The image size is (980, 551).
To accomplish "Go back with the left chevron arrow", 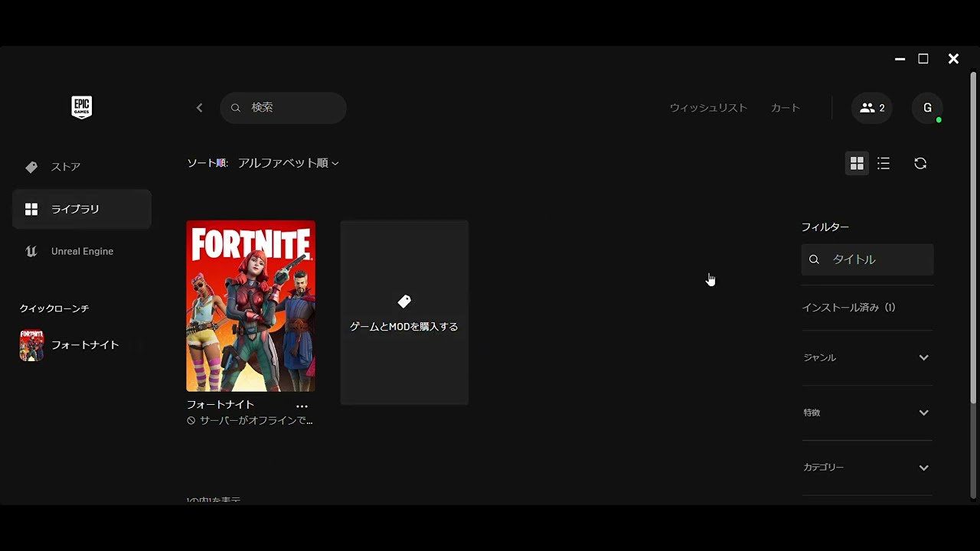I will 200,108.
